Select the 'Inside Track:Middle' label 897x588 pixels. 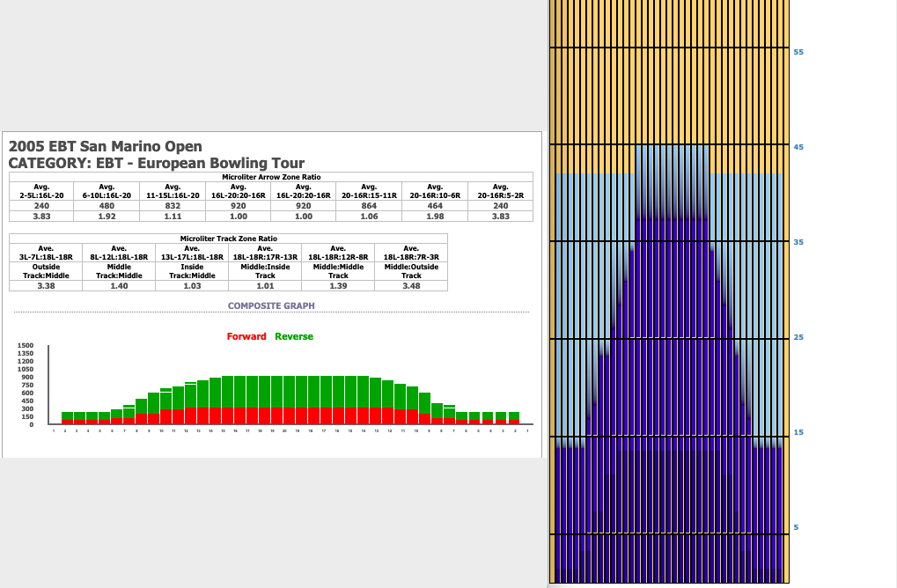(192, 271)
